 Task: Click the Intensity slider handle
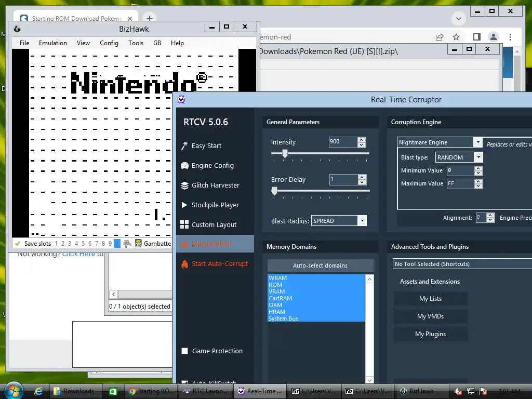[x=285, y=154]
